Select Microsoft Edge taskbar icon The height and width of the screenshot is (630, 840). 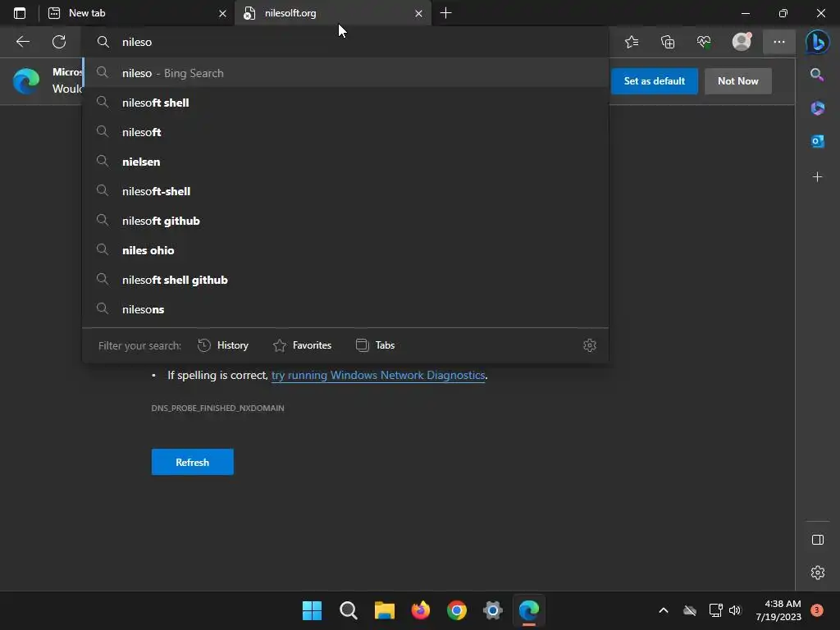click(529, 610)
